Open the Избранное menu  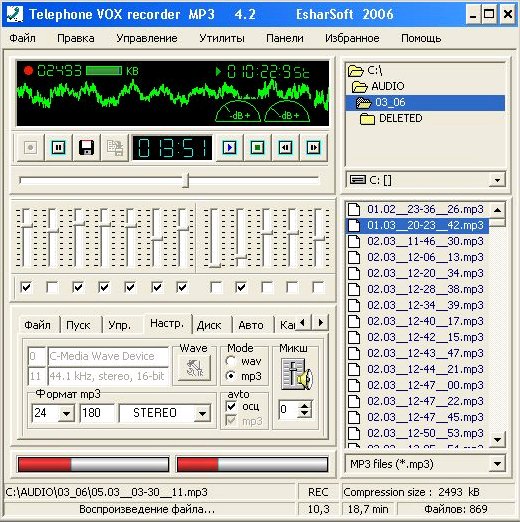(x=352, y=38)
